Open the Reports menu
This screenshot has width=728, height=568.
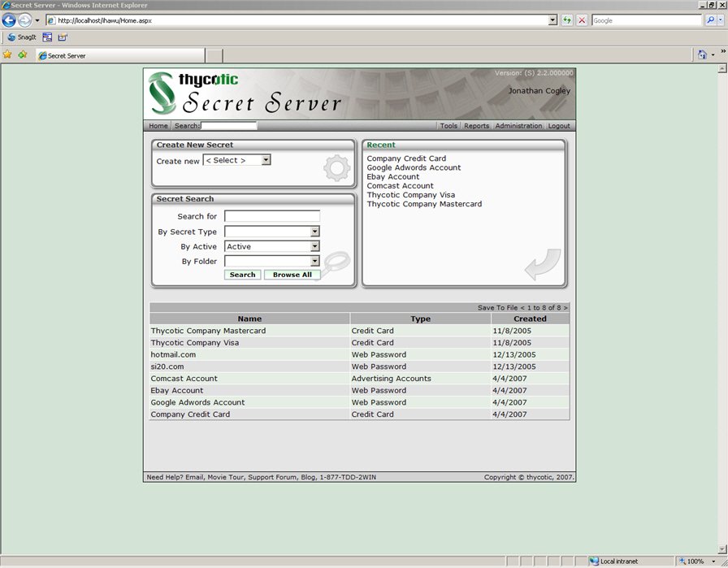pos(476,126)
